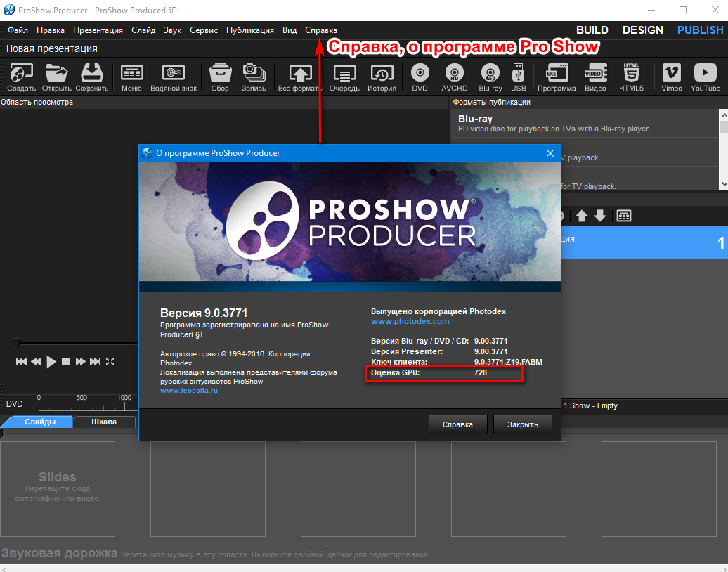The image size is (728, 572).
Task: Click the GPU rating value 728
Action: pyautogui.click(x=481, y=372)
